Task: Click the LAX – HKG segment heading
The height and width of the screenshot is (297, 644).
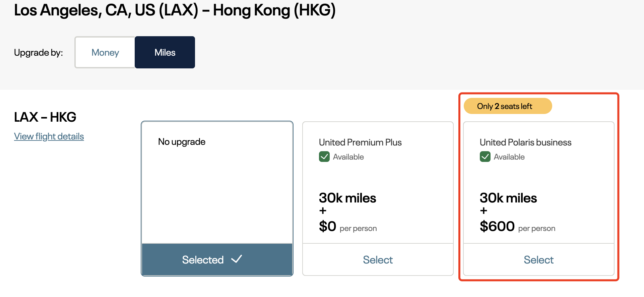Action: coord(45,117)
